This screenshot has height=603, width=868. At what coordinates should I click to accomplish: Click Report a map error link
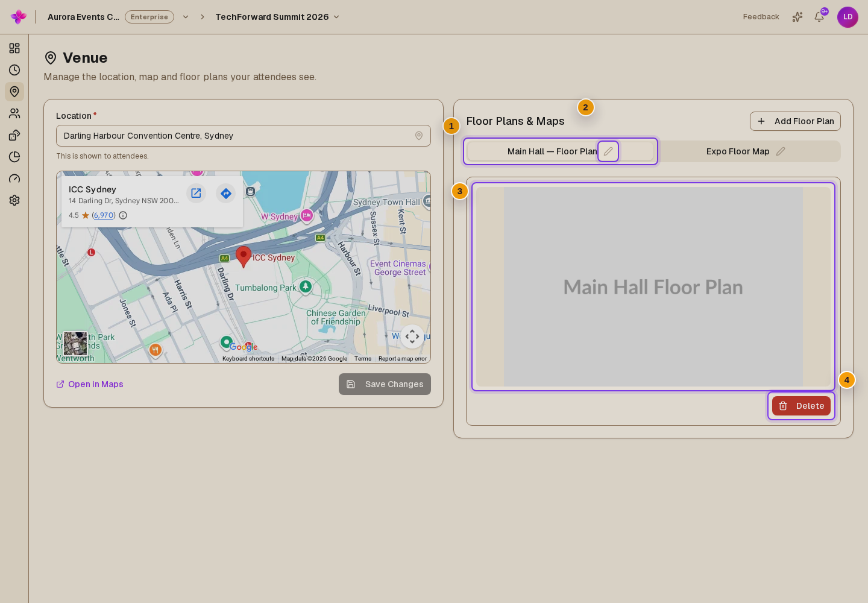point(403,359)
